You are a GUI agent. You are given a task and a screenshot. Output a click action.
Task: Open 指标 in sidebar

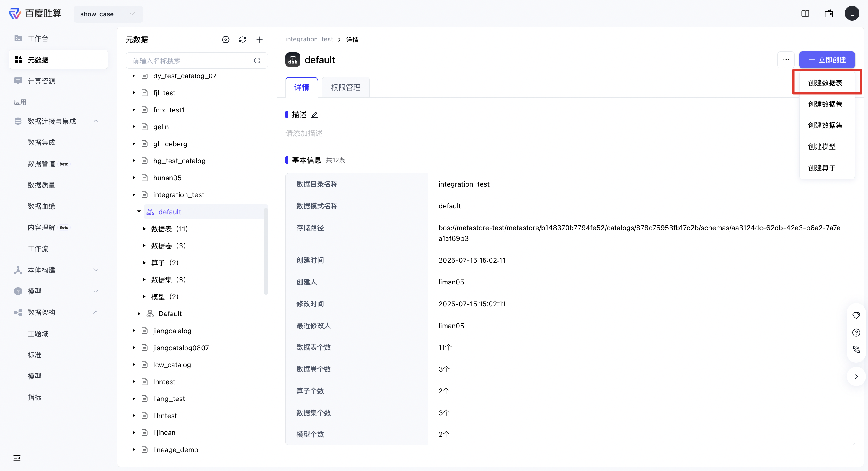coord(34,397)
